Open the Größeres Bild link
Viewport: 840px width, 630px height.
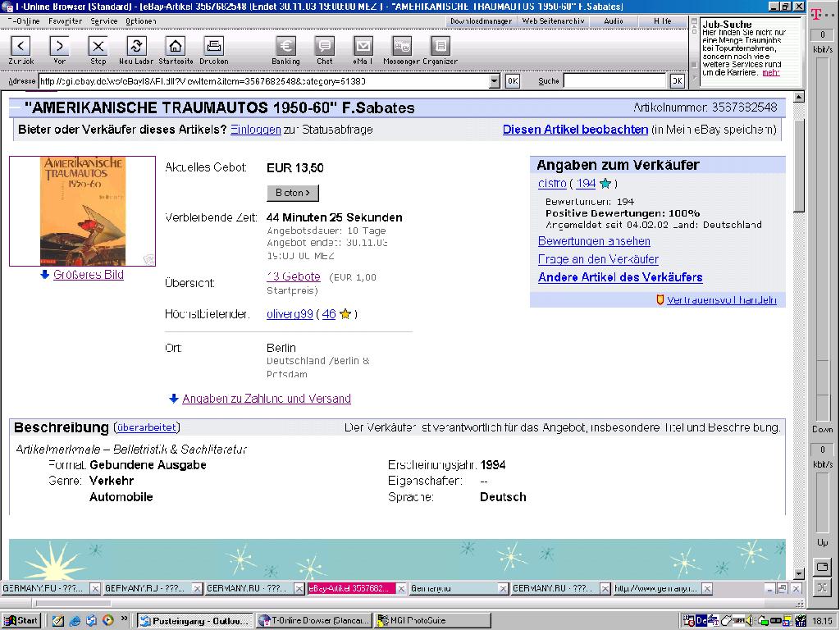(89, 275)
